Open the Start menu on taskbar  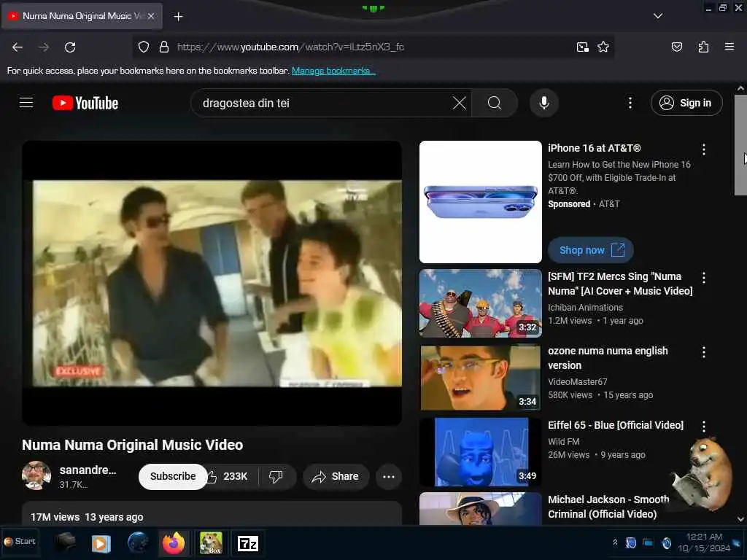(20, 542)
